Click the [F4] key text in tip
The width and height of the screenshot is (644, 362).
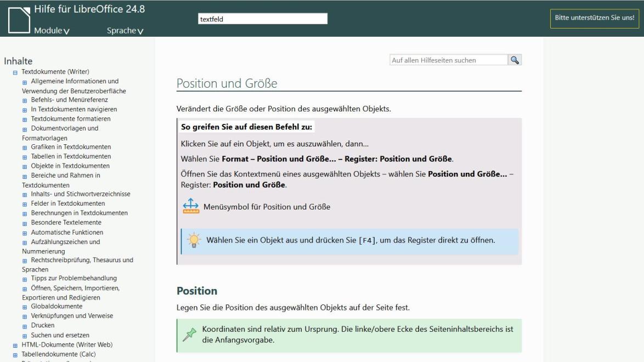[x=367, y=240]
